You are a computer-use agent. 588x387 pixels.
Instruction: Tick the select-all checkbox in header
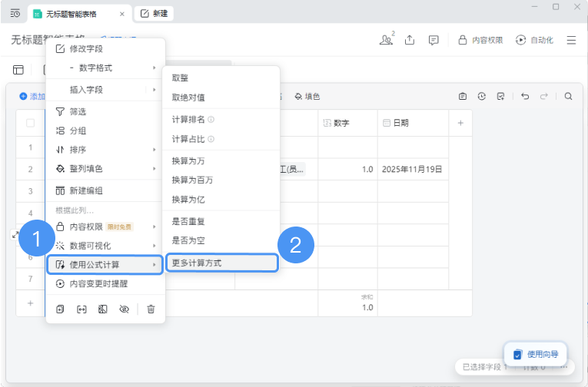[31, 123]
